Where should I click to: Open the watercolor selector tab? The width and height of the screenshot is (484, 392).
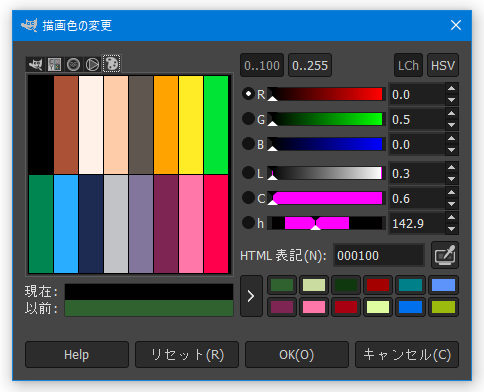(73, 64)
